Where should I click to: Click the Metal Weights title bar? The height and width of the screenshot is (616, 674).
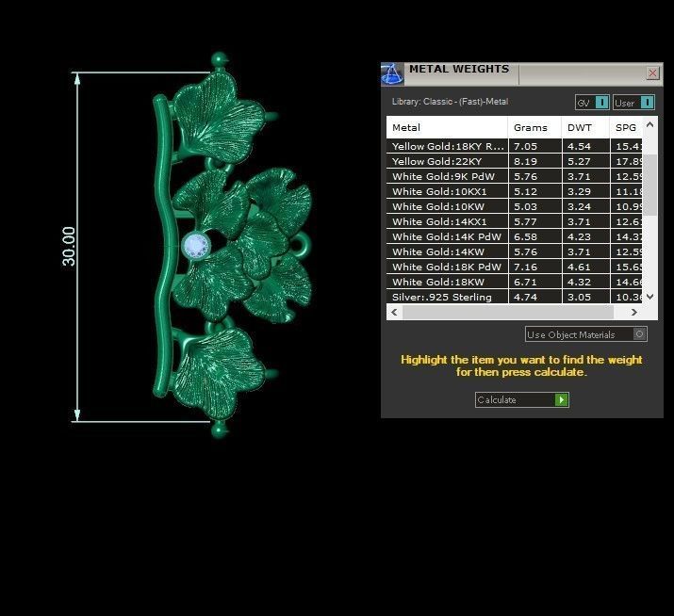point(522,73)
